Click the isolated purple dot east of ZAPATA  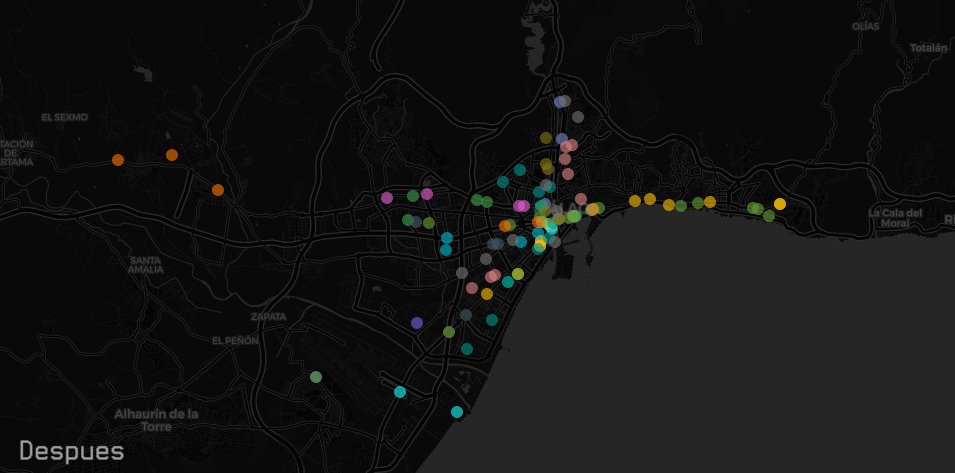(x=417, y=323)
